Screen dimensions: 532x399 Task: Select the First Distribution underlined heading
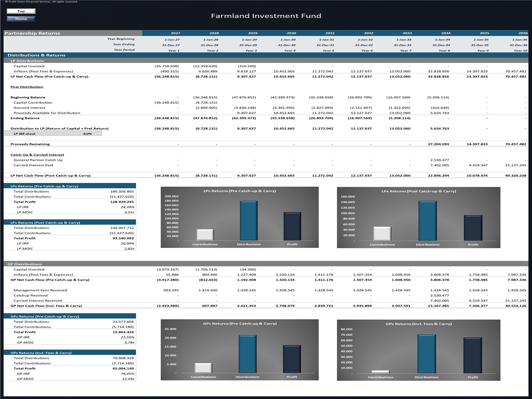pos(27,87)
